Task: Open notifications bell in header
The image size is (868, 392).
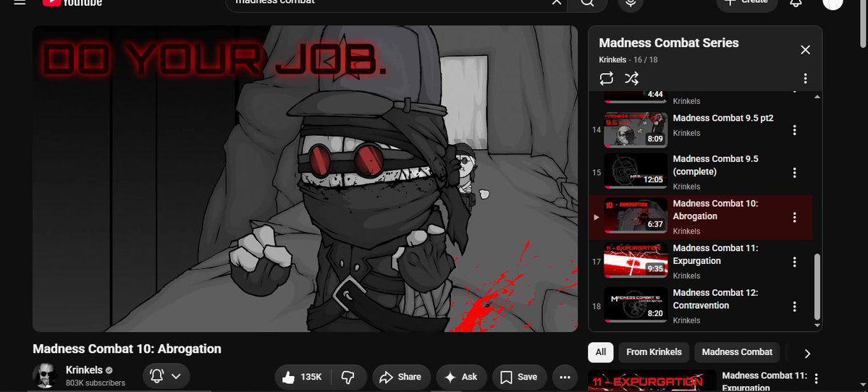Action: tap(796, 2)
